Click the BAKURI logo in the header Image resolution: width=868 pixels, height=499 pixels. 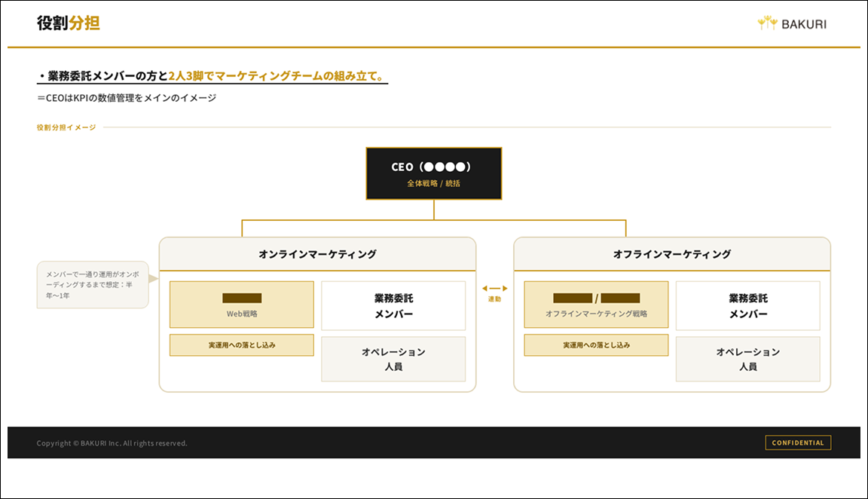click(x=791, y=23)
